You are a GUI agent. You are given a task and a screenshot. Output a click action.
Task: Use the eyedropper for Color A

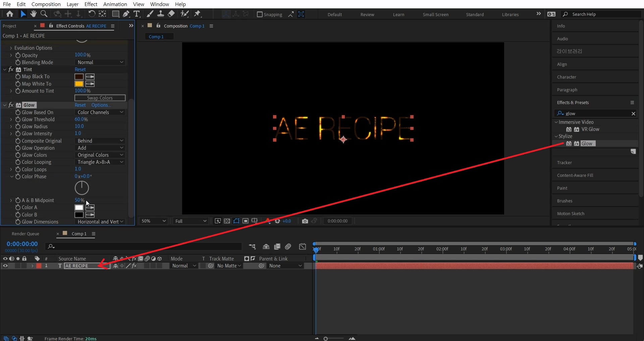click(x=90, y=208)
